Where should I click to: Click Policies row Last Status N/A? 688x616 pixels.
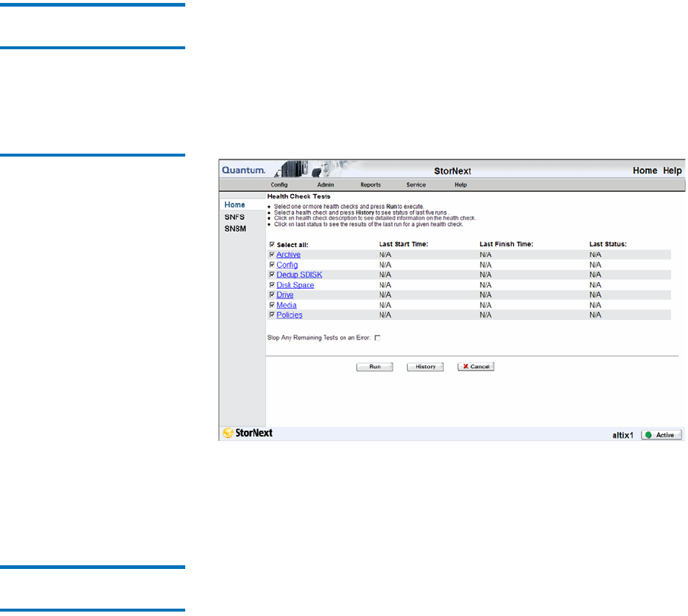595,315
